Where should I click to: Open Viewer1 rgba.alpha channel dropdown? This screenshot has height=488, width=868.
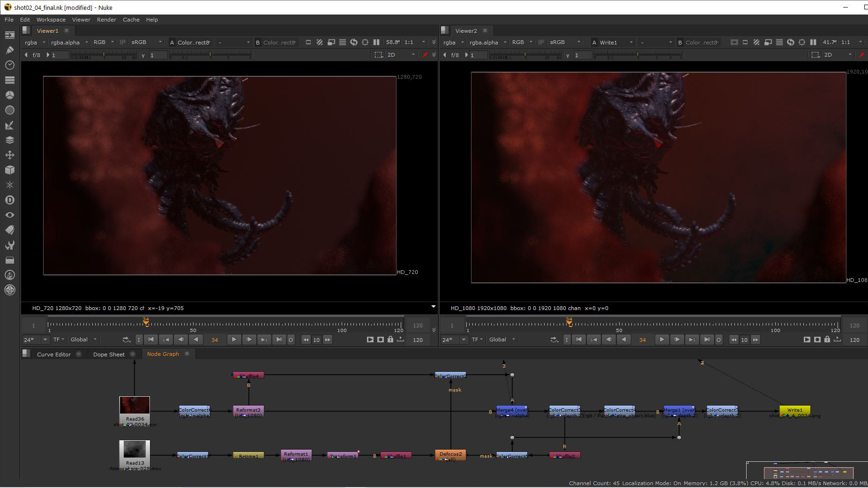coord(69,42)
